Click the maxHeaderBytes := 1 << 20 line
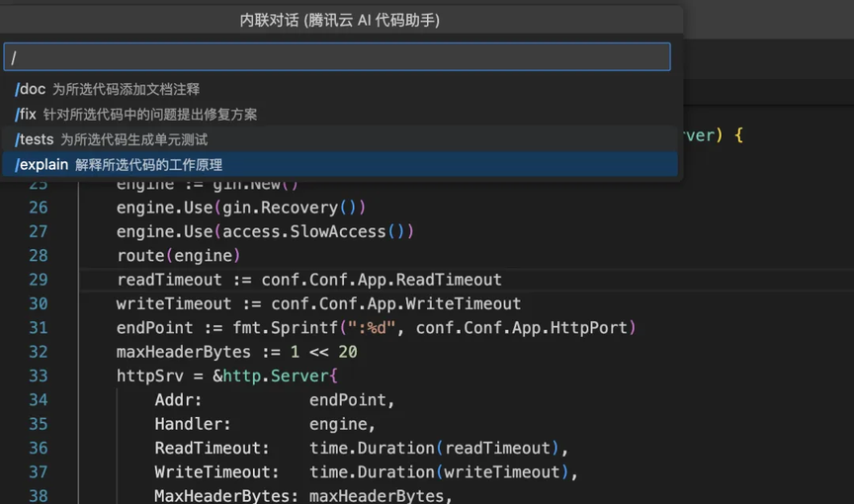 (236, 352)
